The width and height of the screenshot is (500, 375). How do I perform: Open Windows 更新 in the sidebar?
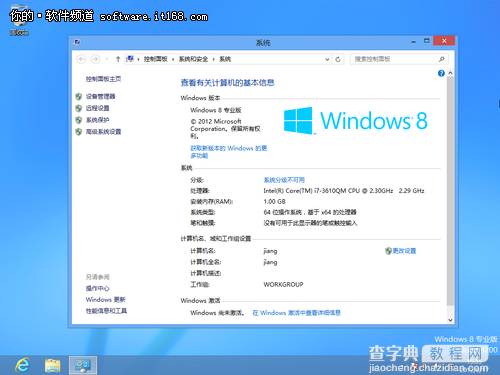point(105,300)
